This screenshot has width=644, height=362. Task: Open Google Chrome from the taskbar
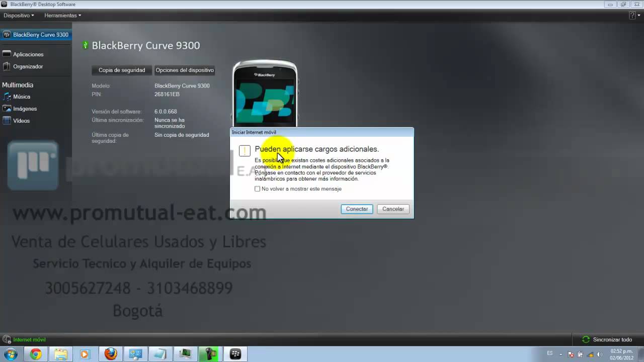click(x=36, y=354)
